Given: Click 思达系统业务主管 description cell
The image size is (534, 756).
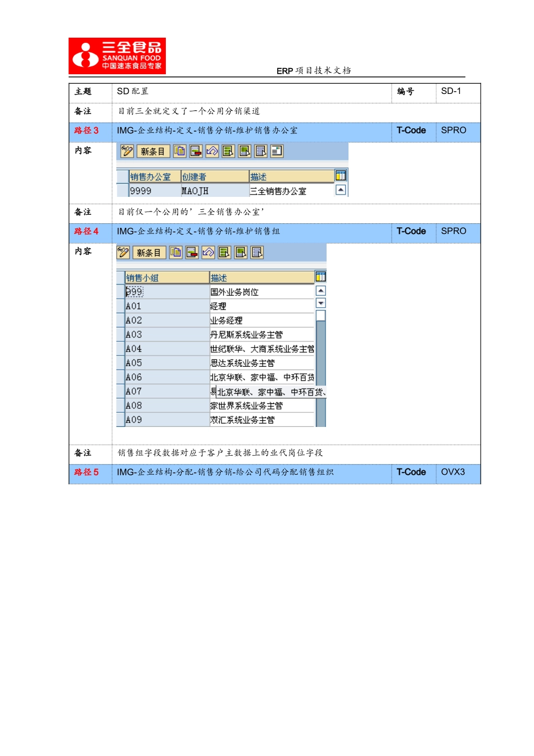Looking at the screenshot, I should click(x=262, y=363).
